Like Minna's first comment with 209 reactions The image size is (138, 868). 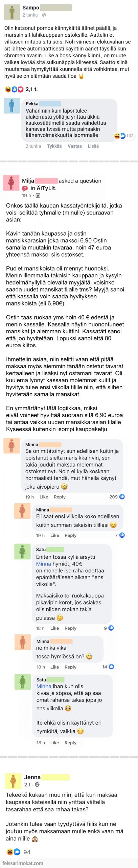coord(44,497)
